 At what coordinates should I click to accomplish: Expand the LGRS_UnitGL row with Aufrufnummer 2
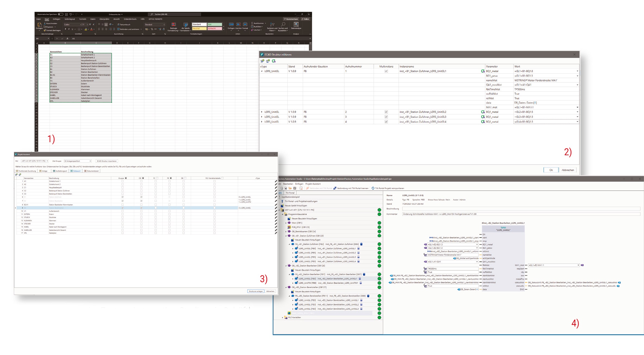tap(262, 112)
